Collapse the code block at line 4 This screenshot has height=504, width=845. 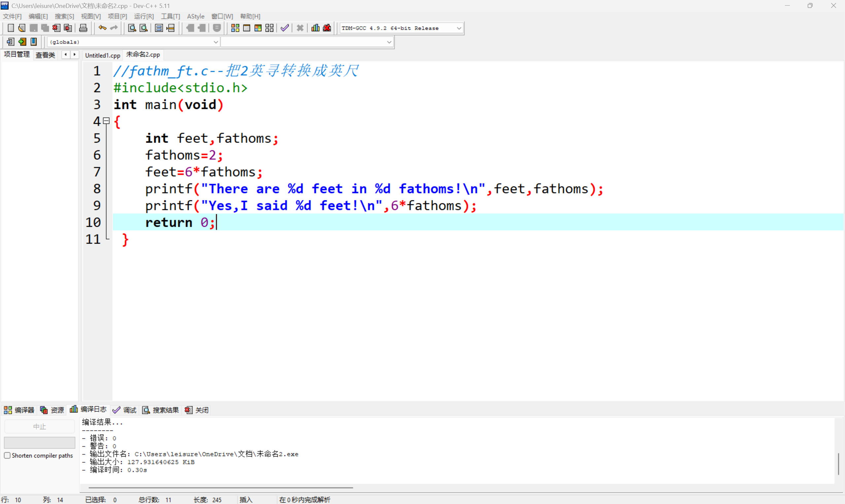(106, 121)
